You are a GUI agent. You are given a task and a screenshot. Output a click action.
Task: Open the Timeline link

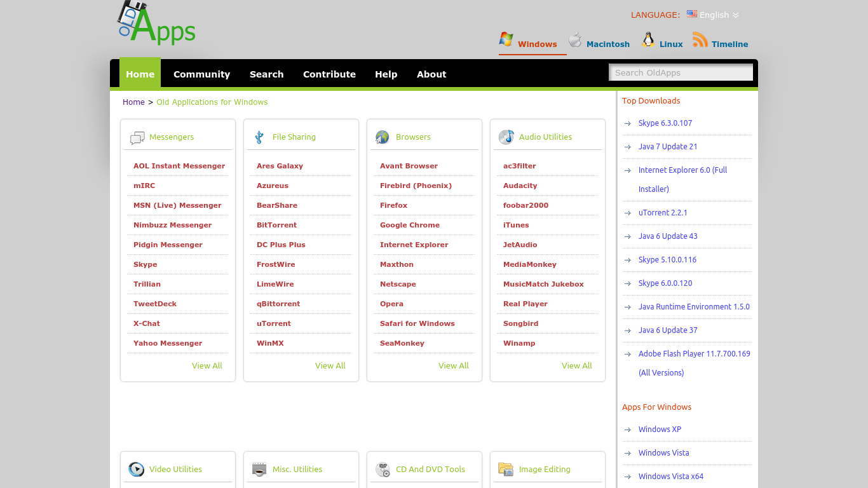pos(729,44)
